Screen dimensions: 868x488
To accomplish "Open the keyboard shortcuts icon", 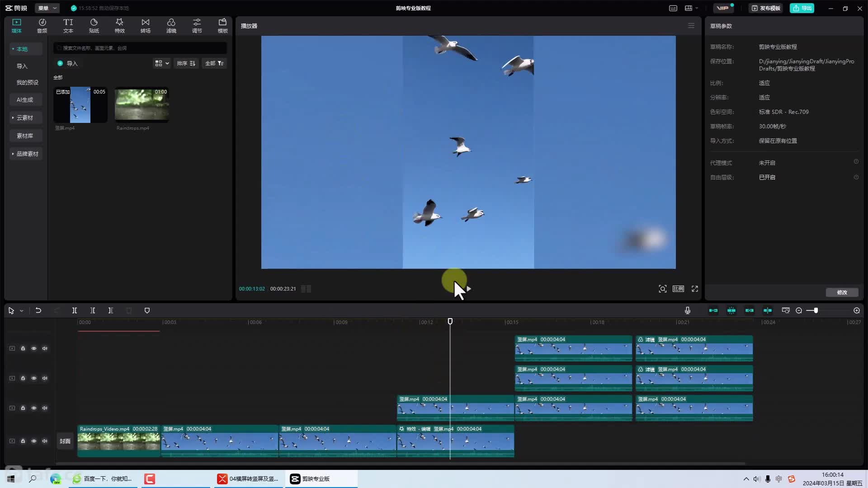I will pyautogui.click(x=673, y=8).
